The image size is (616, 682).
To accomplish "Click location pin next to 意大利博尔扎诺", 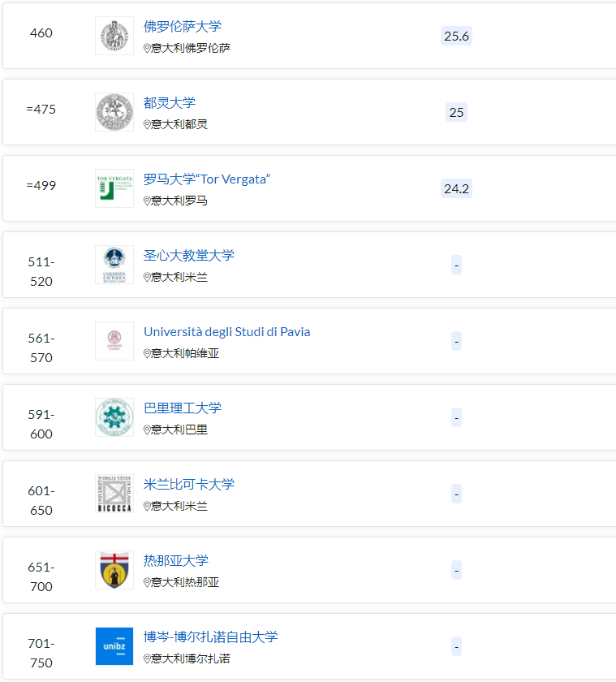I will [147, 659].
